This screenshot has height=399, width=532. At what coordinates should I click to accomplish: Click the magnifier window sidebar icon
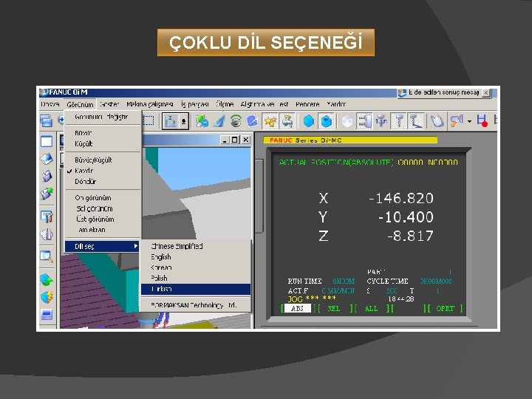(x=47, y=256)
